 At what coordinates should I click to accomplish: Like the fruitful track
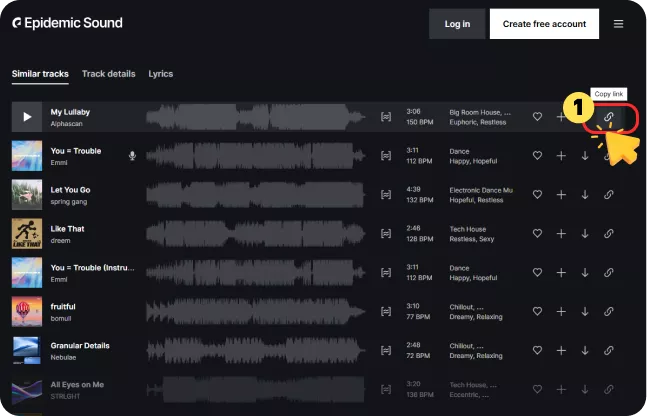click(x=537, y=311)
